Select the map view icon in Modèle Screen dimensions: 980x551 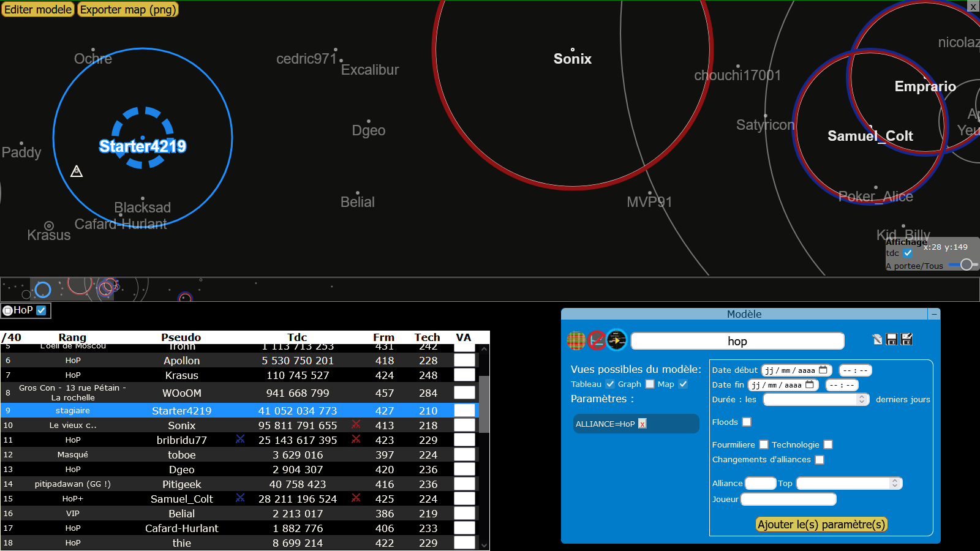click(617, 340)
